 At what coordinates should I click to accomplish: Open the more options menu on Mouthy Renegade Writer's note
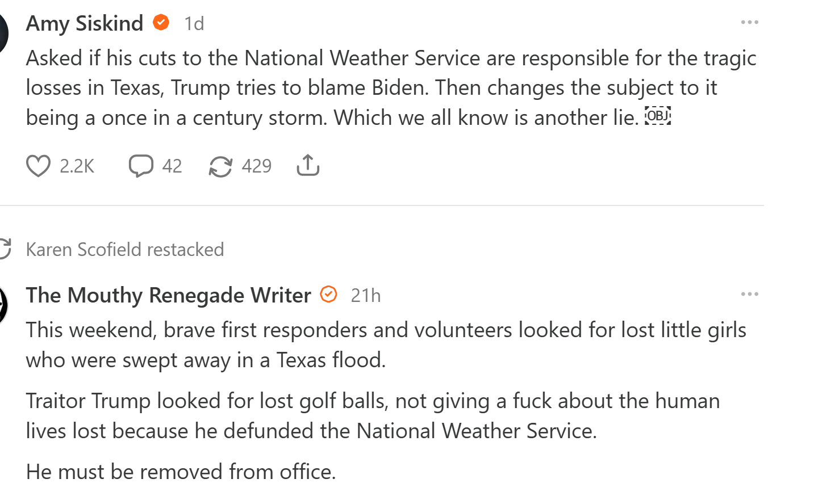[x=749, y=295]
